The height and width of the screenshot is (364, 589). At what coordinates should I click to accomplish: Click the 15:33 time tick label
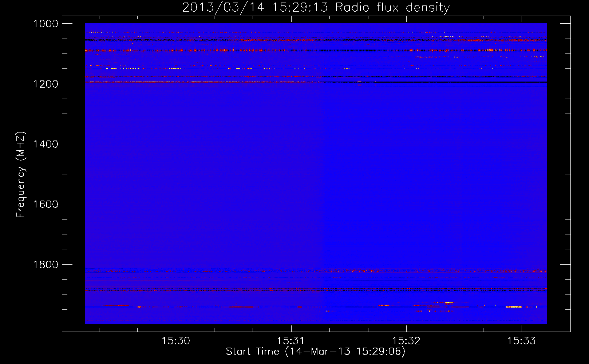pos(522,341)
